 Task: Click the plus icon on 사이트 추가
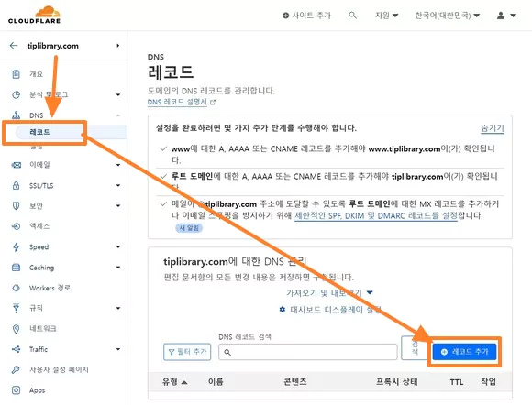285,16
